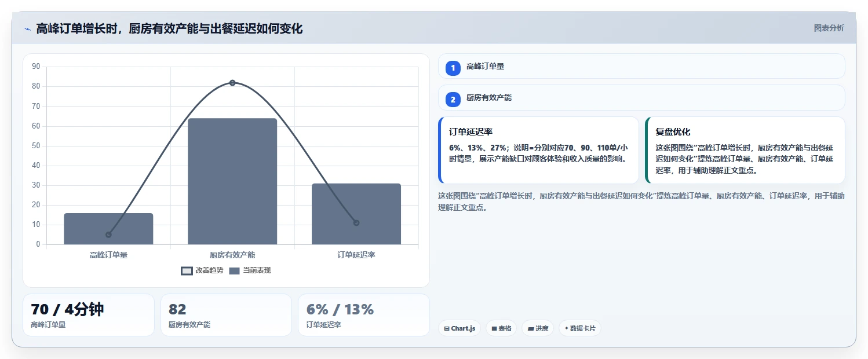Open the 厨房有效产能 list item
The image size is (868, 359).
coord(641,97)
